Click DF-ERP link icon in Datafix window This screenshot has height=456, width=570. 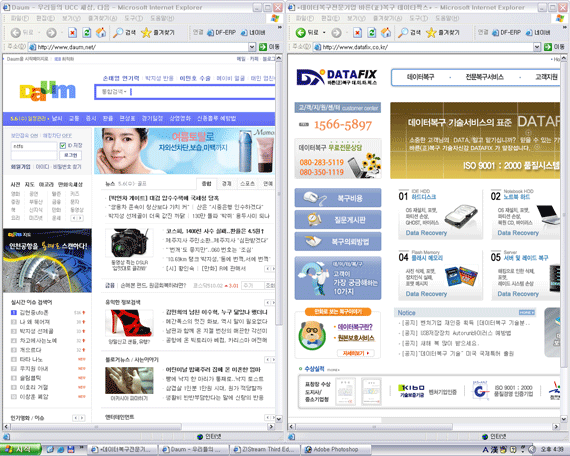click(x=495, y=33)
